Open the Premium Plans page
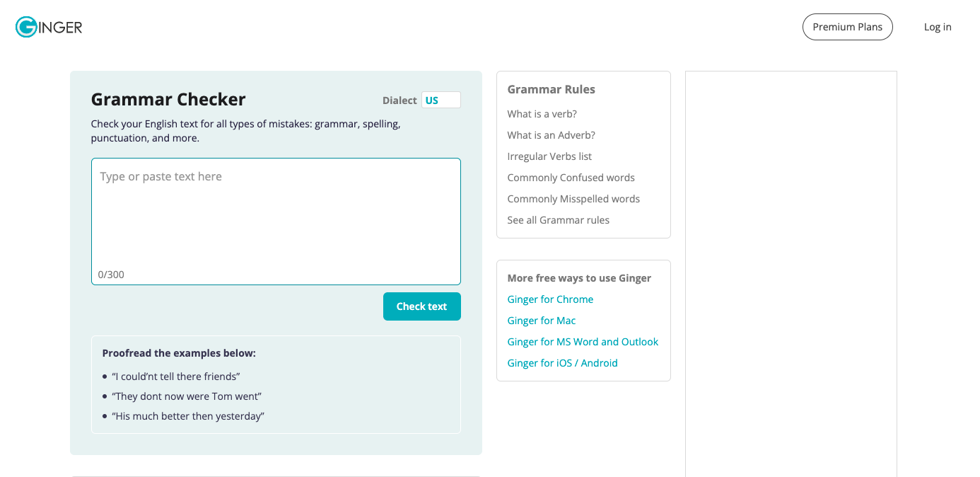The image size is (980, 477). coord(847,26)
